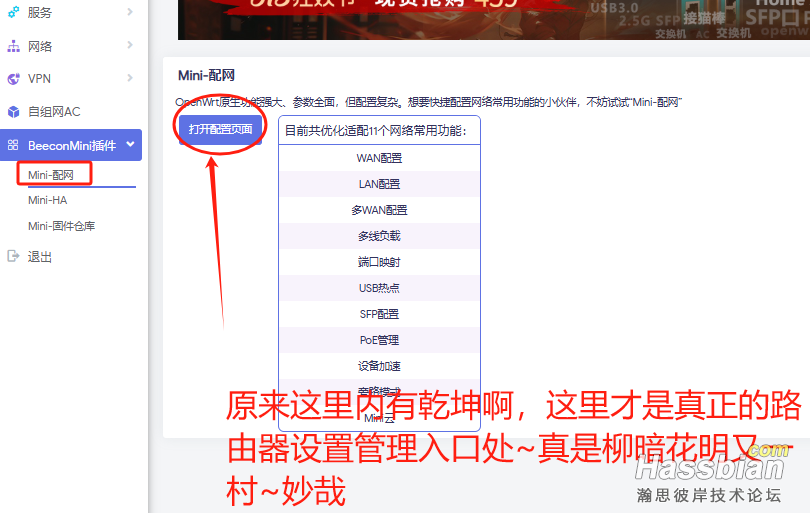Click the LAN配置 row
Viewport: 810px width, 513px height.
coord(379,184)
